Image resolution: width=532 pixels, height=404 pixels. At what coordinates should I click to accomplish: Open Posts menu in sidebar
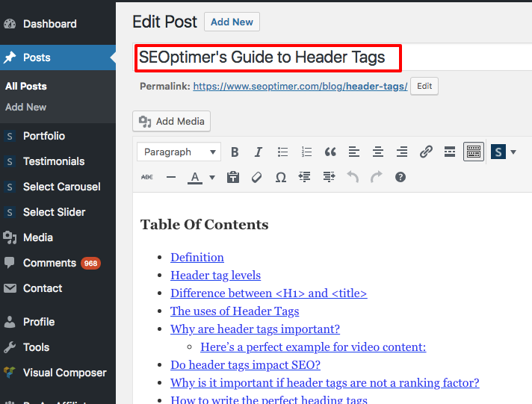point(58,58)
